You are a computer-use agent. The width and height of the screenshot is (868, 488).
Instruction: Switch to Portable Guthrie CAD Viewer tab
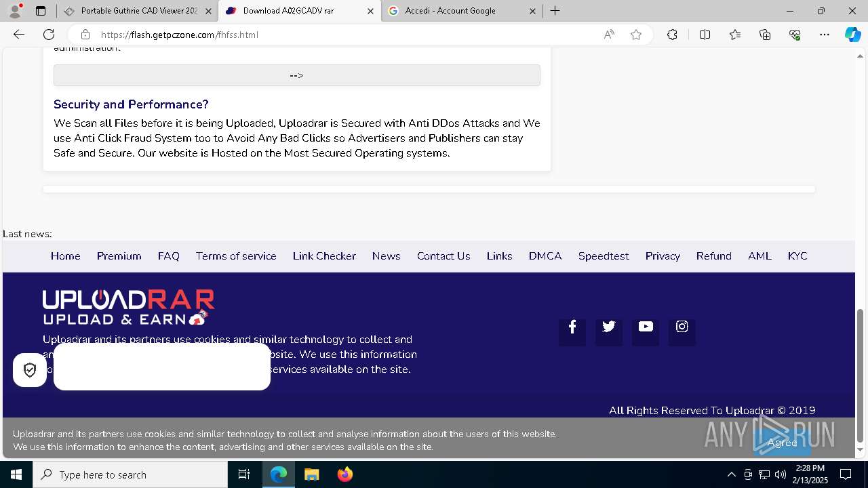[138, 11]
